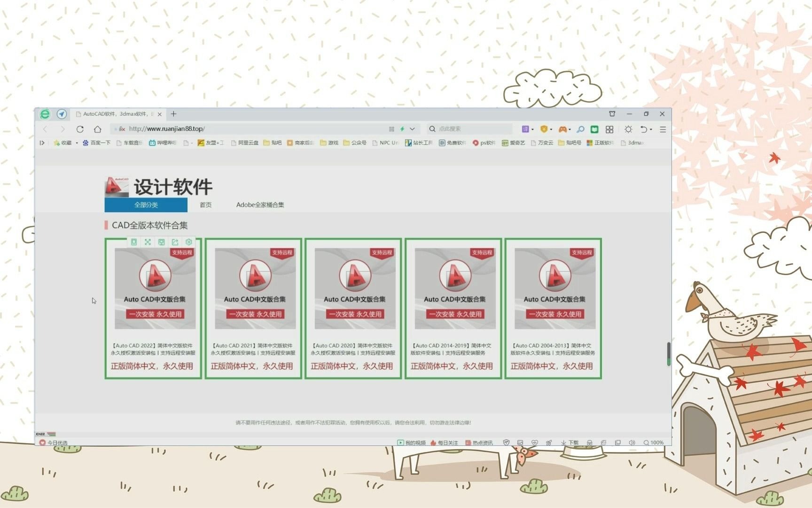812x508 pixels.
Task: Expand the dropdown arrow next to undo icon
Action: [651, 129]
